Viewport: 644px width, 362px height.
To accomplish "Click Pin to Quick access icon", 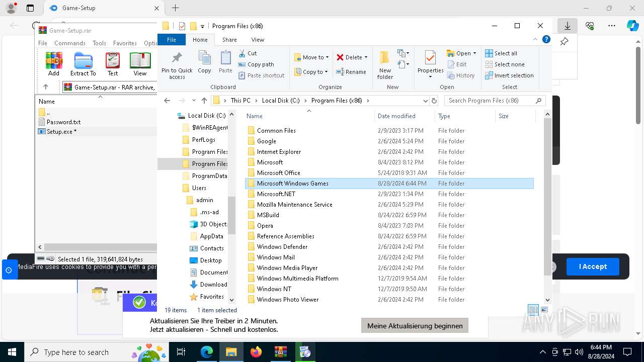I will click(x=177, y=64).
